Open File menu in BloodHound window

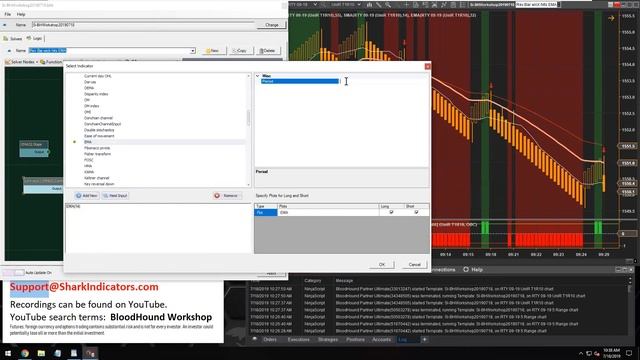[x=8, y=14]
